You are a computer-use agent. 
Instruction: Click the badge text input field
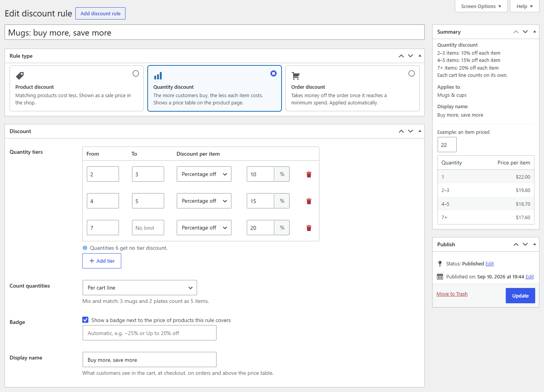coord(150,333)
